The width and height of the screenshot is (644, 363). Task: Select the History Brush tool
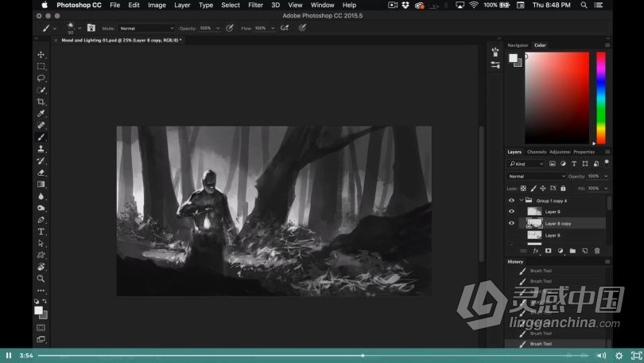[x=41, y=161]
